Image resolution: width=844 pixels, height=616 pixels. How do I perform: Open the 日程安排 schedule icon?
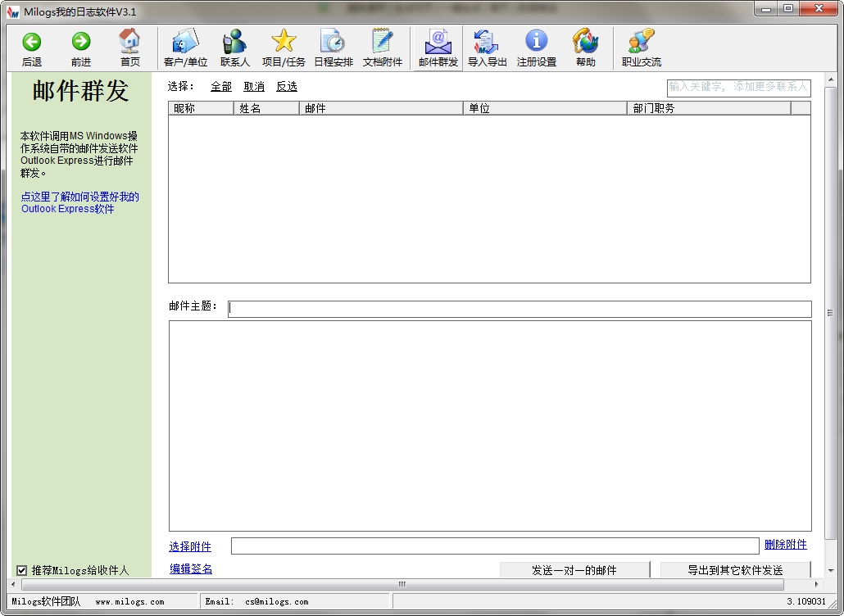pyautogui.click(x=333, y=47)
